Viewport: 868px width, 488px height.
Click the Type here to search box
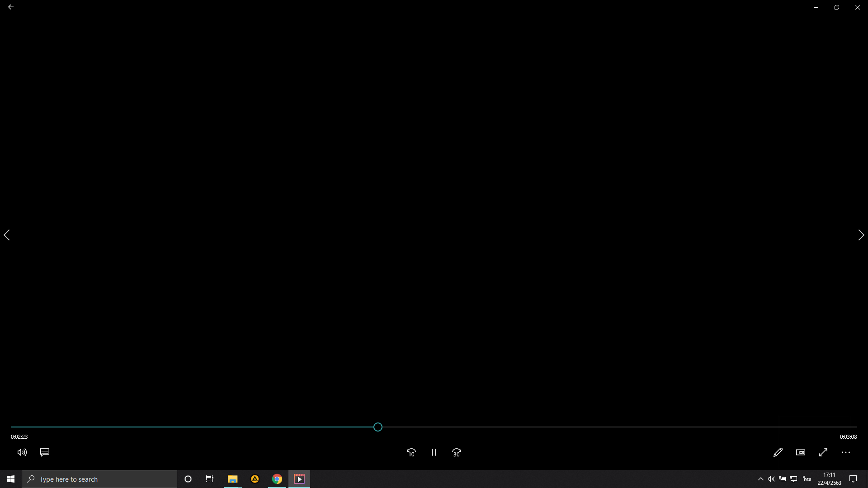99,479
